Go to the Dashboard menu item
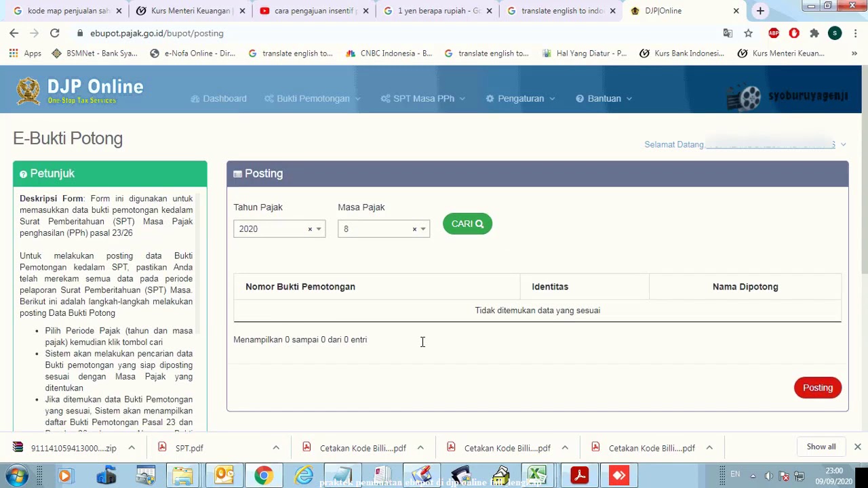The width and height of the screenshot is (868, 488). coord(218,98)
